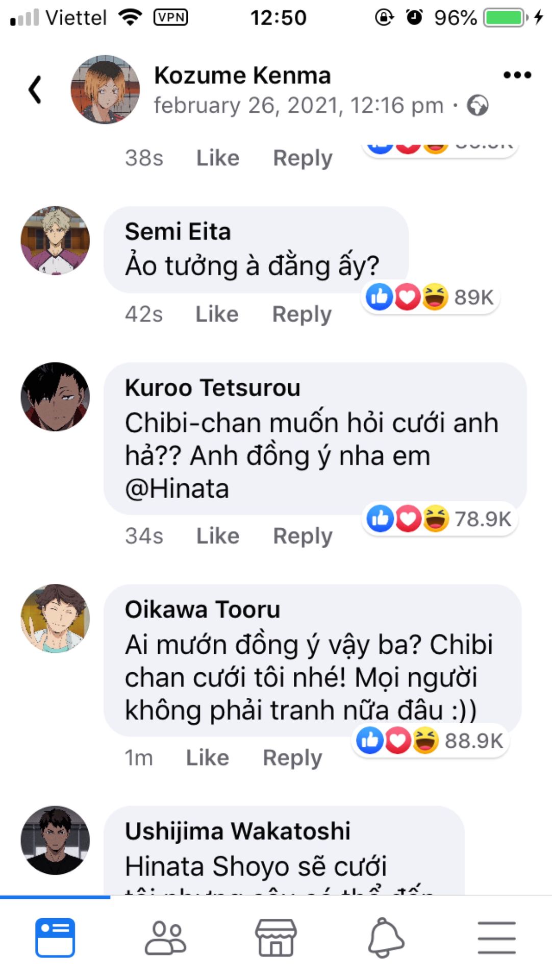
Task: View 78.9K reactions on Kuroo's comment
Action: point(439,519)
